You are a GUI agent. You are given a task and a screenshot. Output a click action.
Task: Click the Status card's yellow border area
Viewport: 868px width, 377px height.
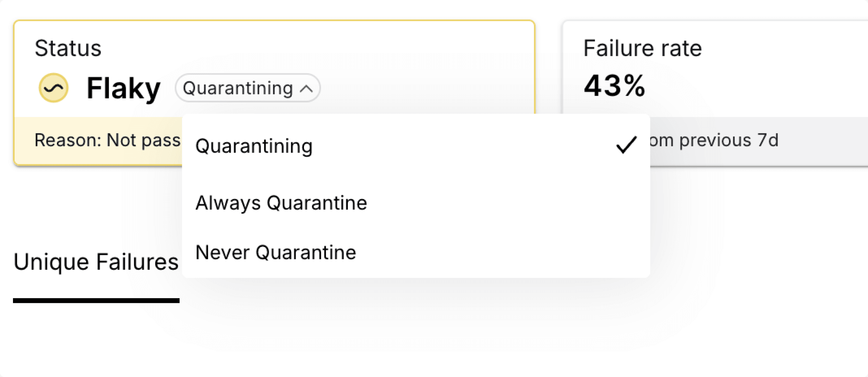pyautogui.click(x=274, y=21)
